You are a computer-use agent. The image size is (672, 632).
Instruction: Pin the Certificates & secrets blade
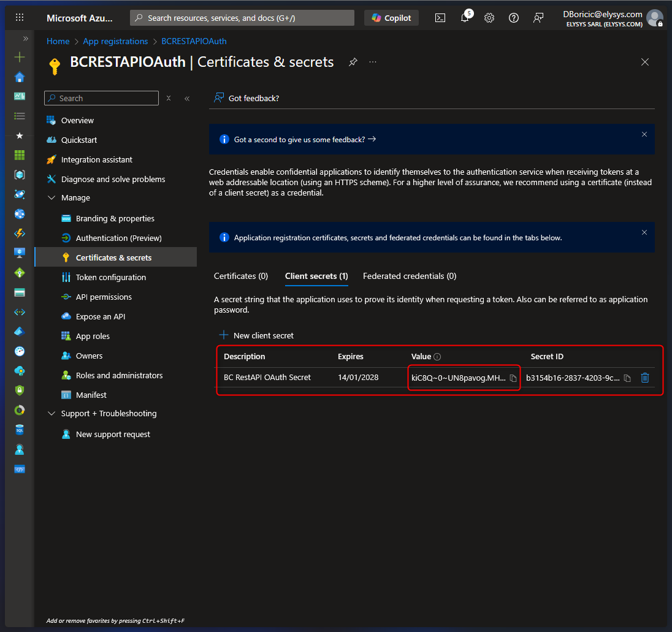click(353, 62)
